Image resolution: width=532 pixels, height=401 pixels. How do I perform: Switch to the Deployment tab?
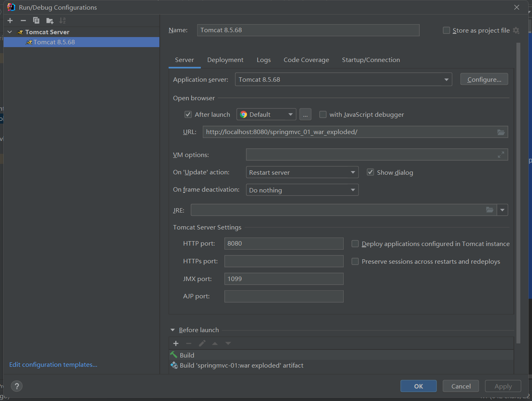225,60
